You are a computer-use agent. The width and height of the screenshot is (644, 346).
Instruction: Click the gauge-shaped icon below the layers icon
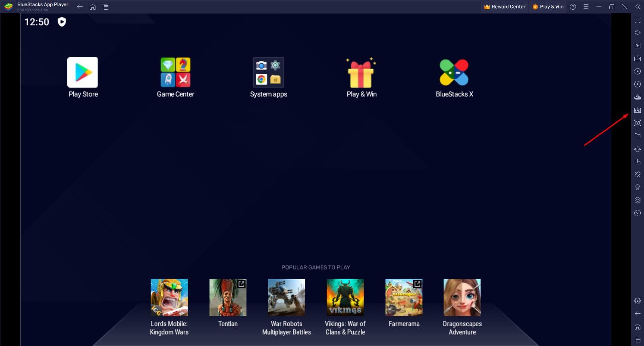[x=638, y=213]
